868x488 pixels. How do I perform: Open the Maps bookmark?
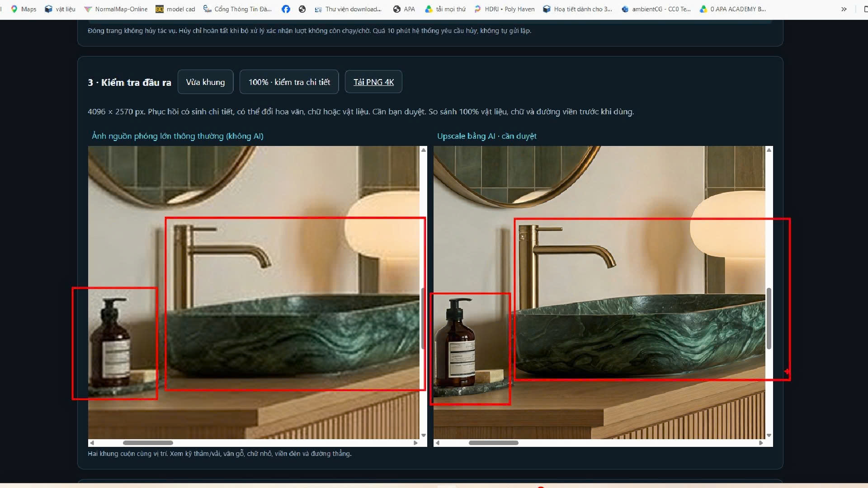[24, 9]
